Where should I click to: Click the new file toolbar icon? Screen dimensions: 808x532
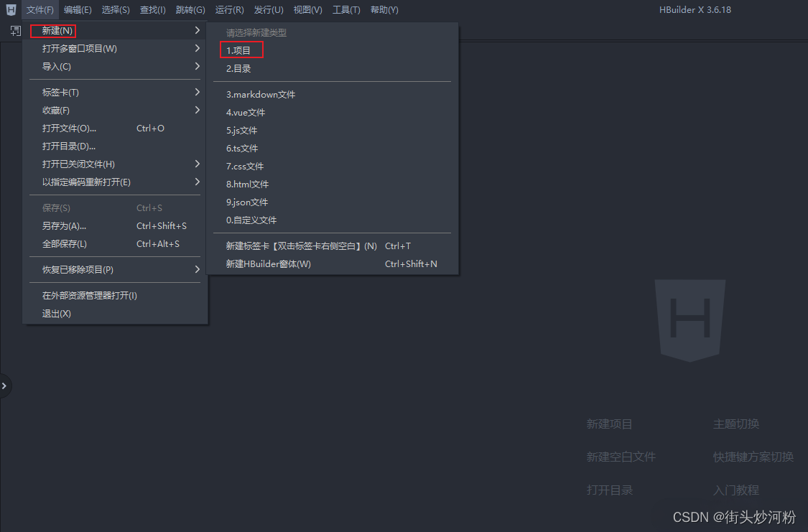pos(15,31)
